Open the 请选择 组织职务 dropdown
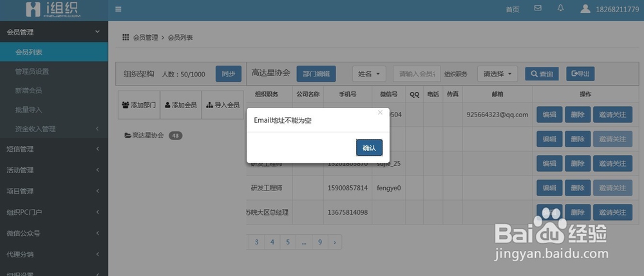Image resolution: width=644 pixels, height=276 pixels. pos(497,74)
